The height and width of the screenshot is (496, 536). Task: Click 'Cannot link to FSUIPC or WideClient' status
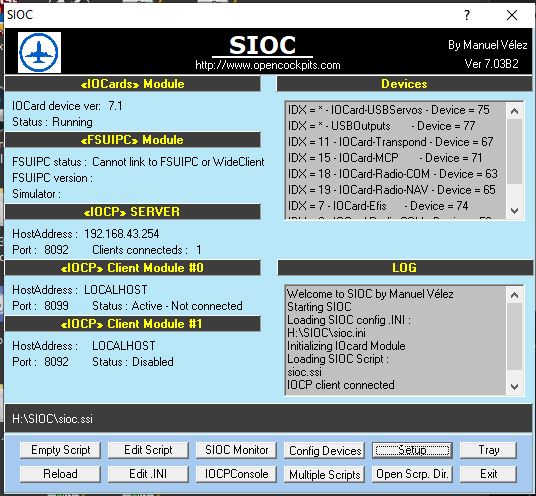[178, 162]
